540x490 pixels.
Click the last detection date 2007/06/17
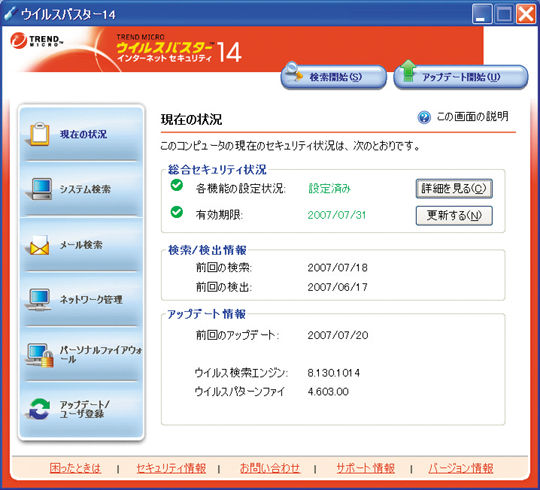(x=338, y=287)
